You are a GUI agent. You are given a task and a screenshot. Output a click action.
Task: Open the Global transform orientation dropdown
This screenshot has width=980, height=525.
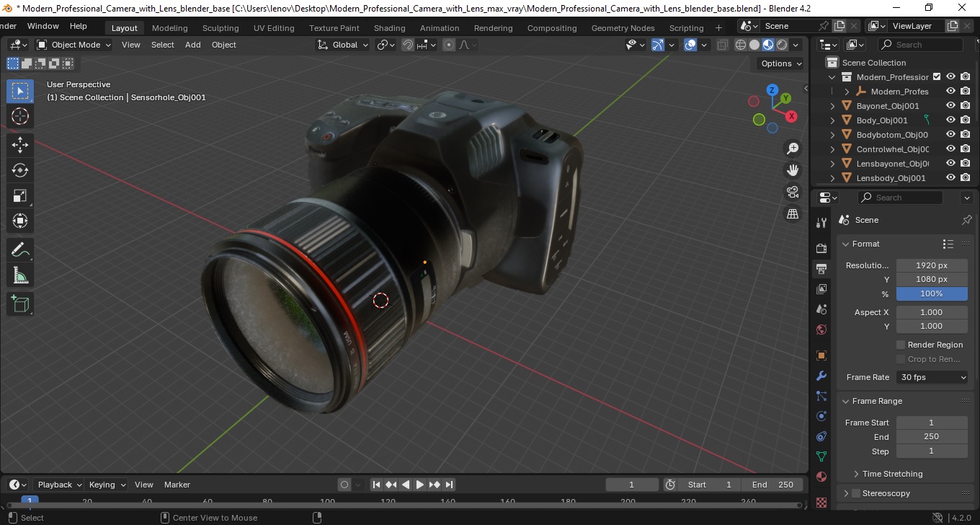tap(343, 45)
